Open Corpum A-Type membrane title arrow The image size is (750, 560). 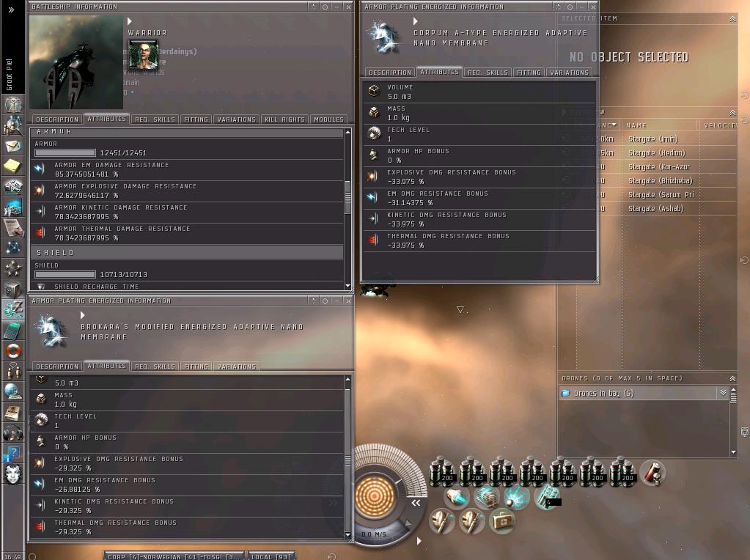coord(415,21)
